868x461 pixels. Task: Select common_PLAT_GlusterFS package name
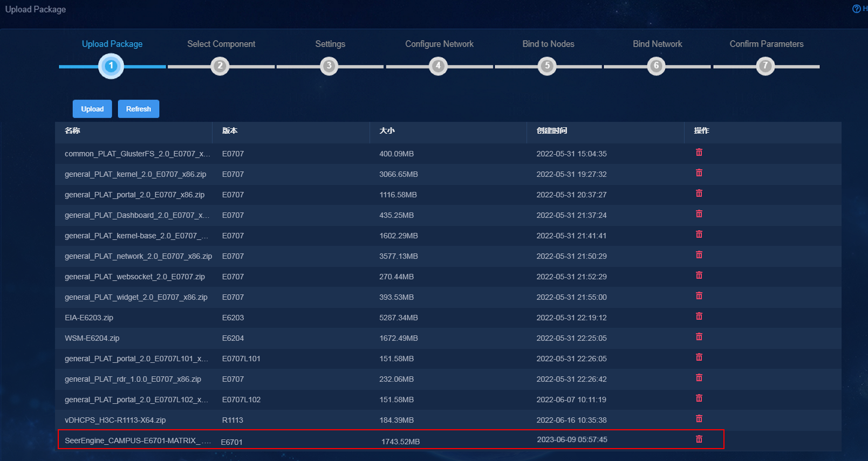(x=138, y=154)
